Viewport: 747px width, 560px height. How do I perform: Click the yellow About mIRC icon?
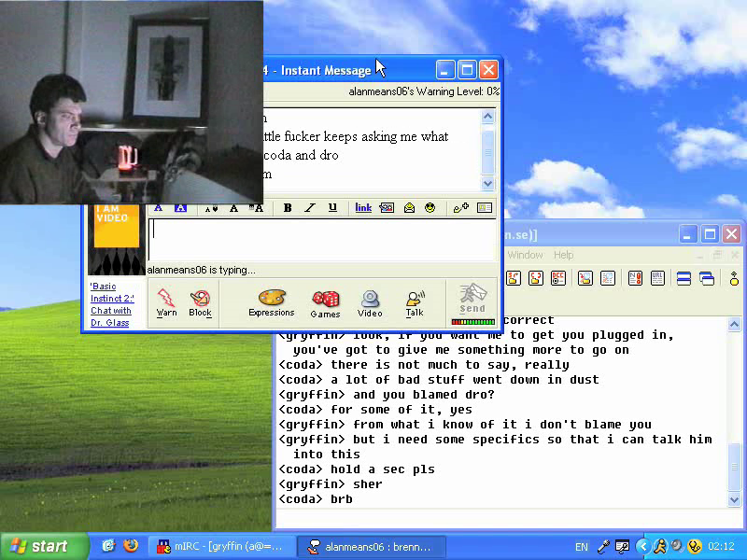point(734,277)
